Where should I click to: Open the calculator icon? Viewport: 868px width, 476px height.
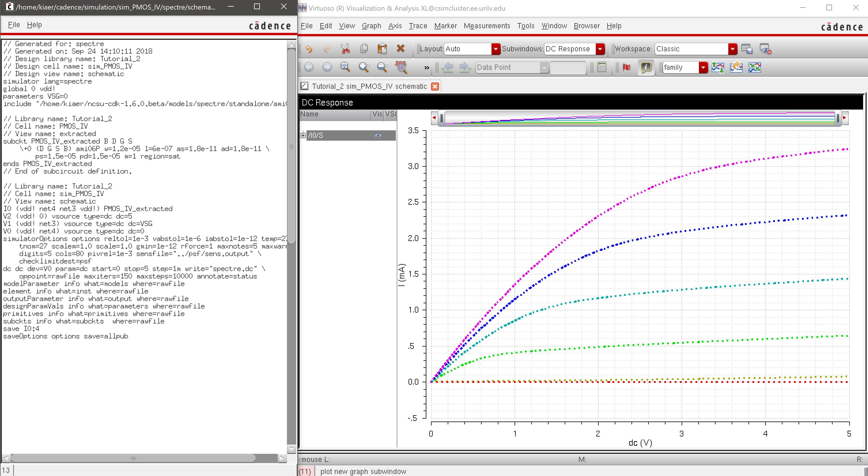tap(602, 67)
